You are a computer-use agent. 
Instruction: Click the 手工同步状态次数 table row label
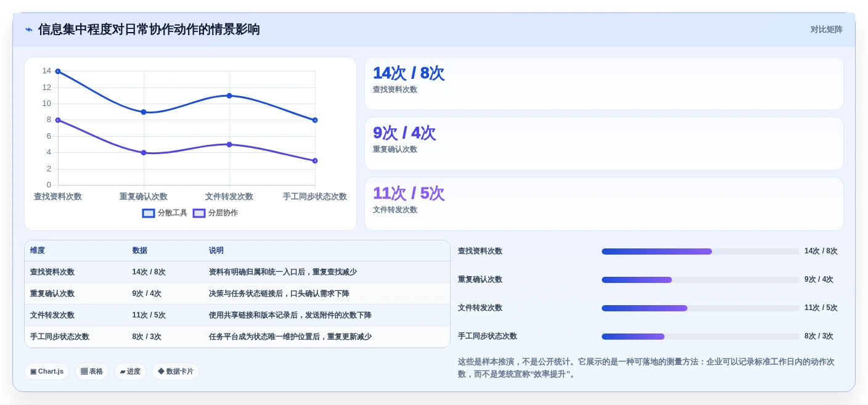tap(60, 337)
